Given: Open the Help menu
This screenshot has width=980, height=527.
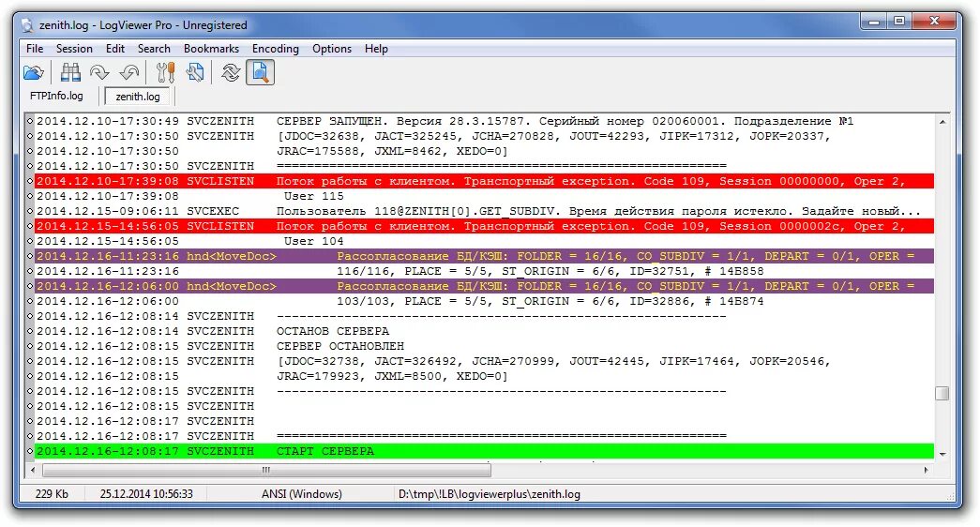Looking at the screenshot, I should pyautogui.click(x=376, y=49).
